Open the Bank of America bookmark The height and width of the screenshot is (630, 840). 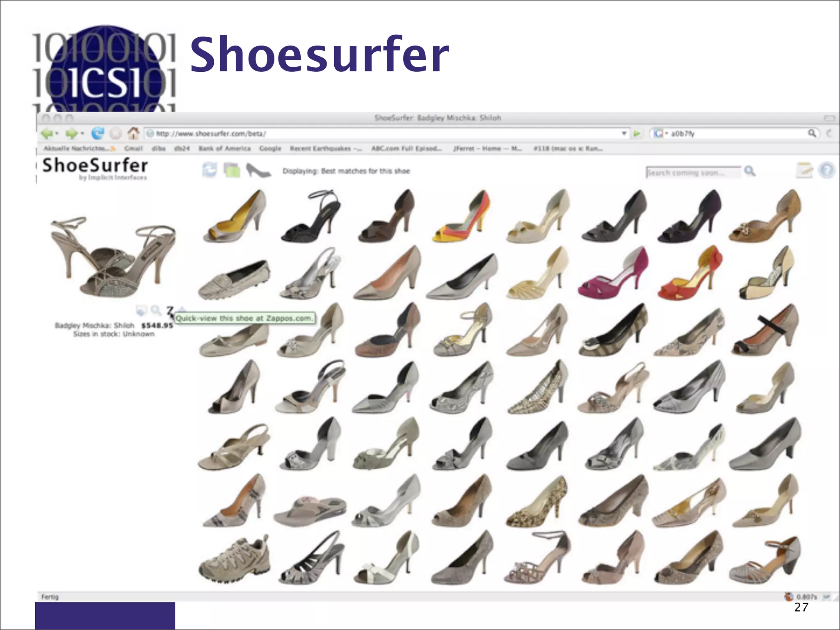tap(224, 148)
